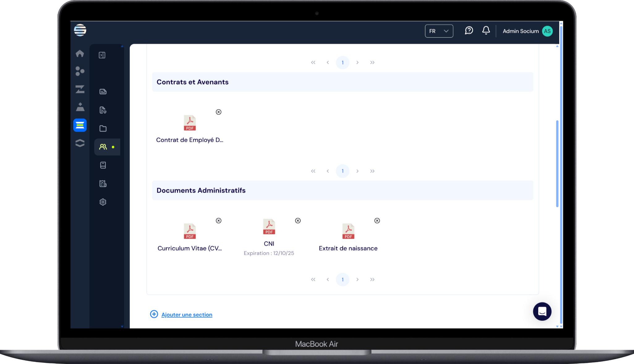Click the Ajouter une section link
This screenshot has height=364, width=634.
coord(187,315)
